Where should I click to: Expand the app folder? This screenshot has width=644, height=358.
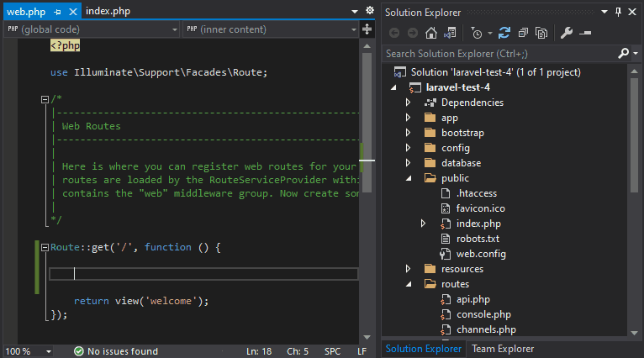[x=408, y=118]
